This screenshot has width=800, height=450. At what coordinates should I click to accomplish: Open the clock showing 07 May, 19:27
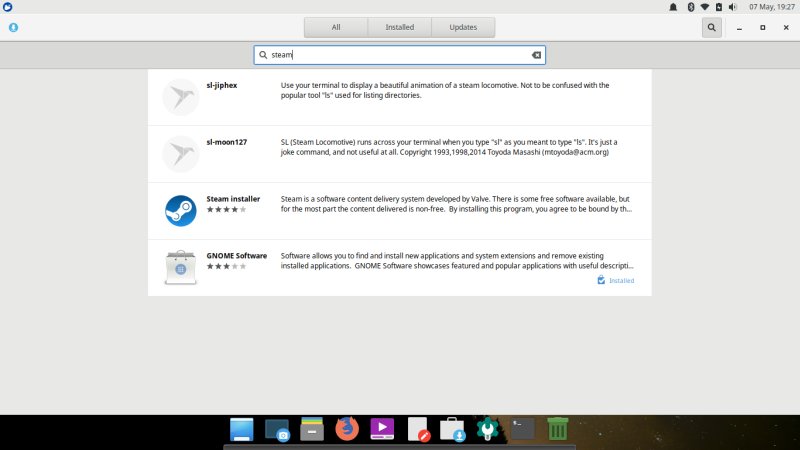(771, 7)
